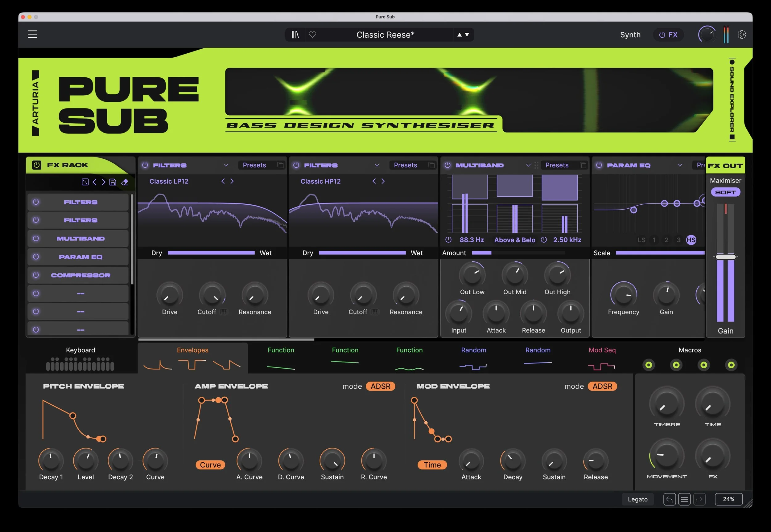Clear the FX rack with the eraser icon
Image resolution: width=771 pixels, height=532 pixels.
(x=125, y=182)
